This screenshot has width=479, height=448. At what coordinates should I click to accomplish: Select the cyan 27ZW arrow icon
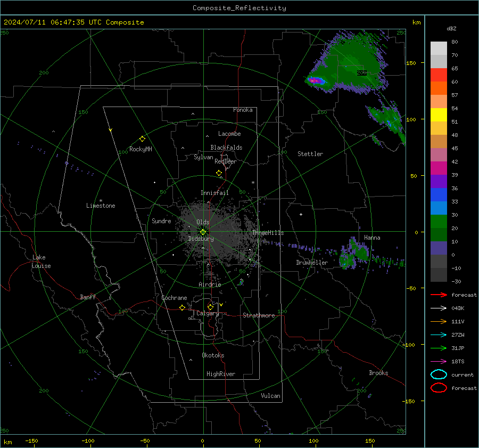[439, 335]
